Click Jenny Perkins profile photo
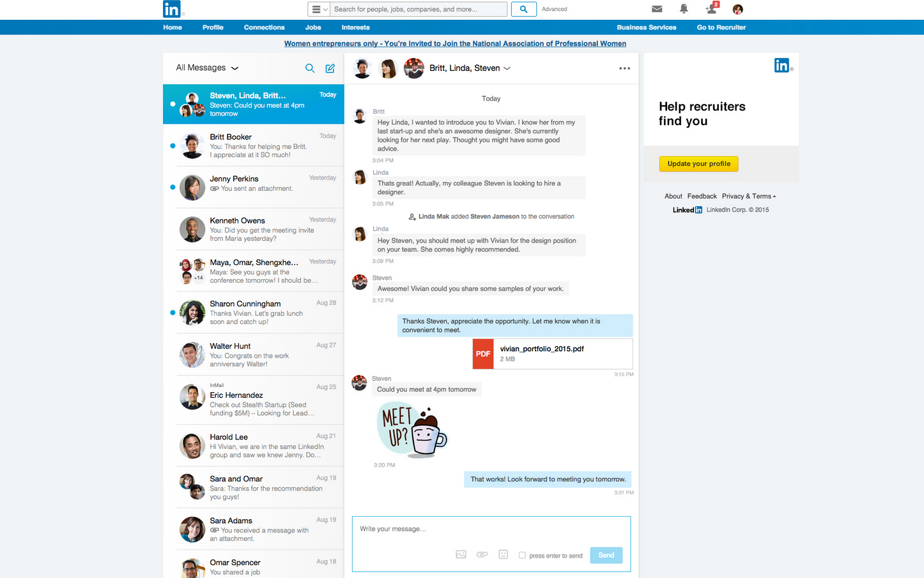The image size is (924, 578). coord(192,188)
